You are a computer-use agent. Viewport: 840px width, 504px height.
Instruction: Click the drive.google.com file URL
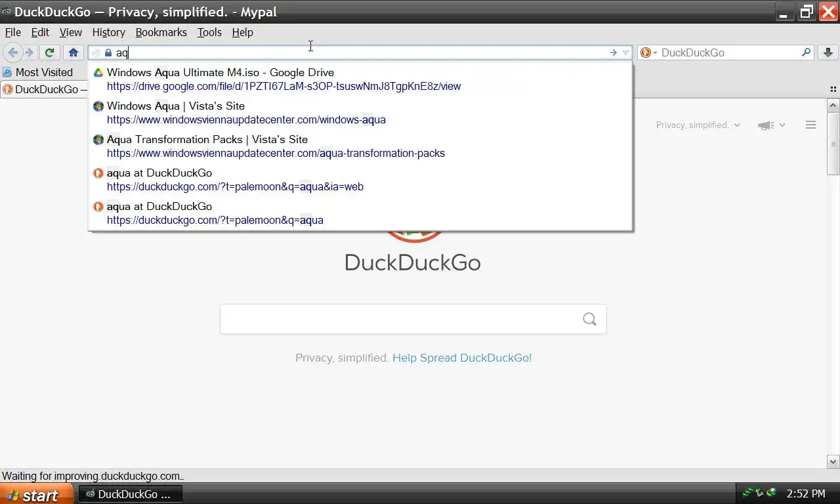pyautogui.click(x=283, y=86)
